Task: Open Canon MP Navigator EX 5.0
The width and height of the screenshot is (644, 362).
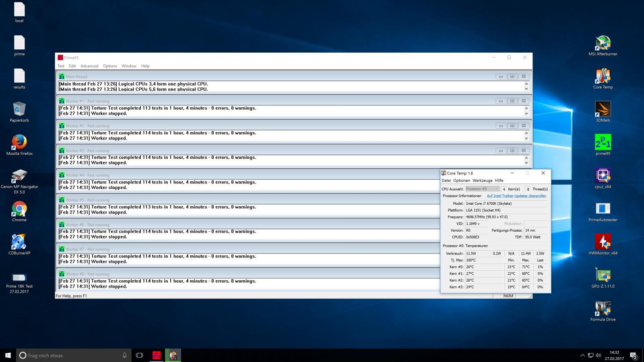Action: [x=19, y=181]
